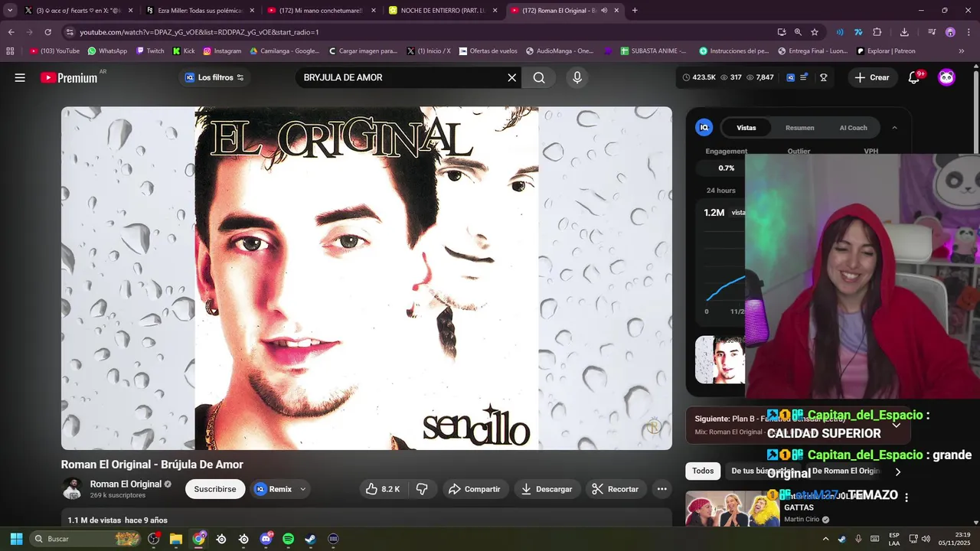This screenshot has width=980, height=551.
Task: Open the YouTube hamburger guide menu
Action: point(20,77)
